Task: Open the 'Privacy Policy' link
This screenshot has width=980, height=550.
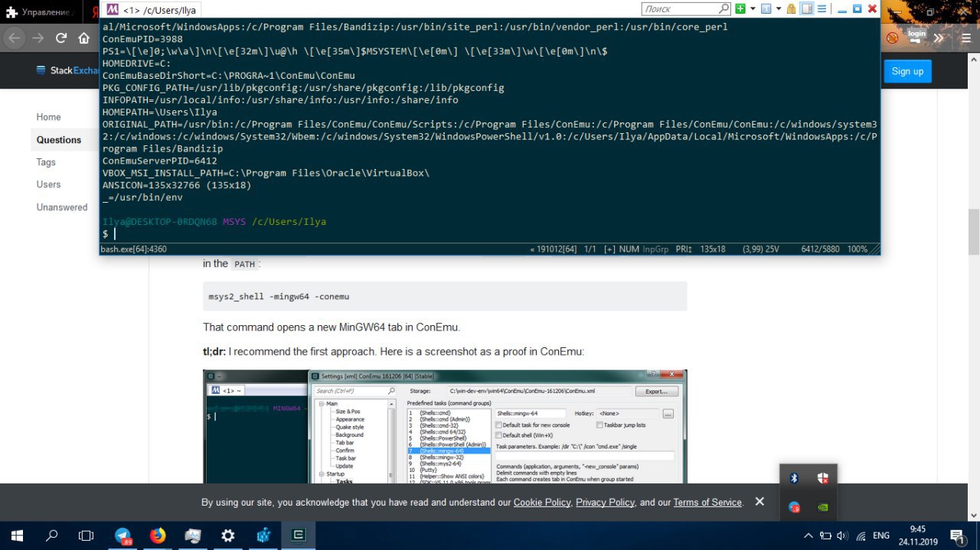Action: pyautogui.click(x=605, y=503)
